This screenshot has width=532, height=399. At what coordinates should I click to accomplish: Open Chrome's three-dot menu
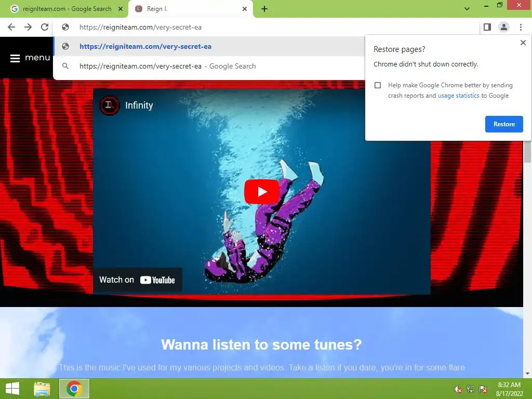pos(521,27)
